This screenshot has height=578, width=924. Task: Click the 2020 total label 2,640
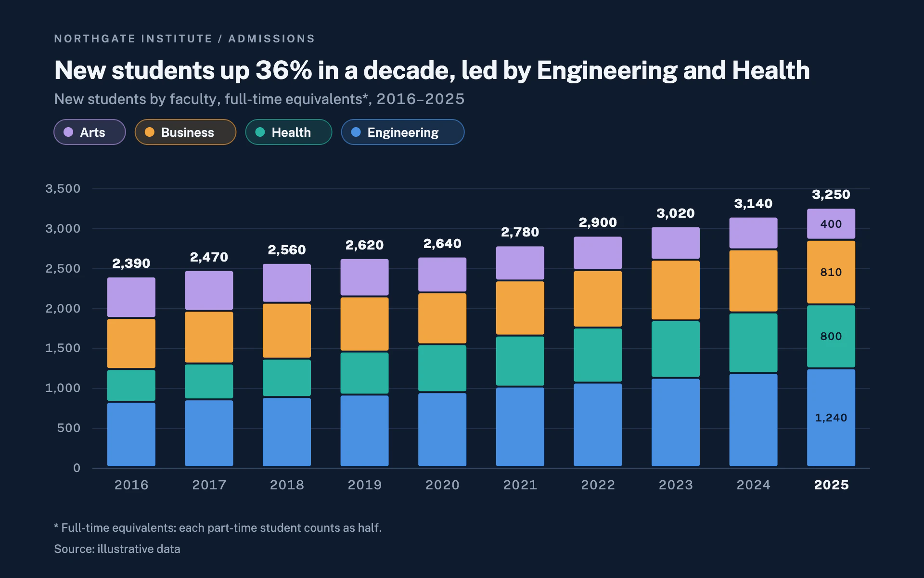442,244
